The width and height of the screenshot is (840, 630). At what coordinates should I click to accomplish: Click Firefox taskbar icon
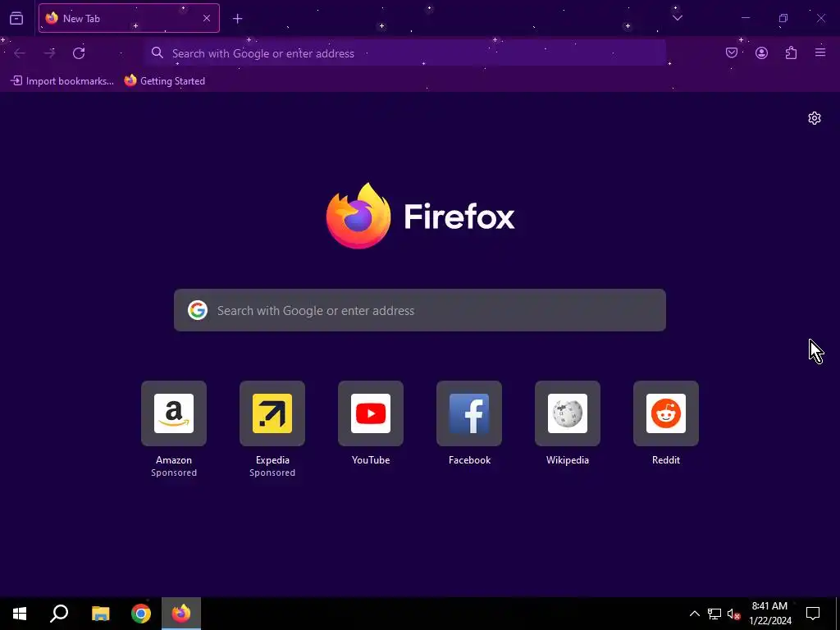(181, 614)
